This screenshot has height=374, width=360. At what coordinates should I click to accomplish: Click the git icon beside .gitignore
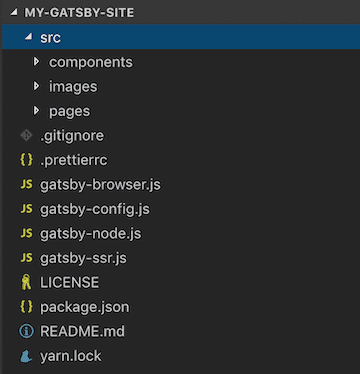pyautogui.click(x=26, y=135)
